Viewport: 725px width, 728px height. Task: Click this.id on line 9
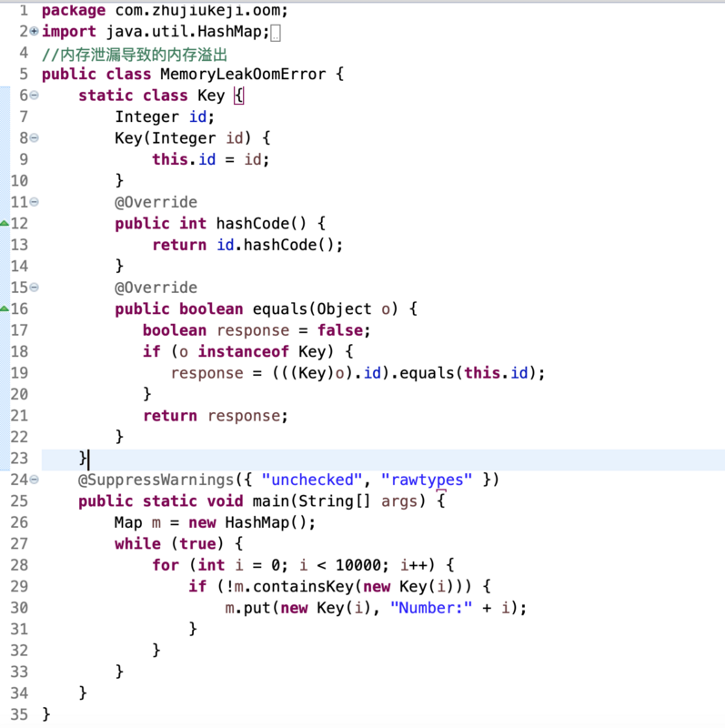click(x=184, y=159)
